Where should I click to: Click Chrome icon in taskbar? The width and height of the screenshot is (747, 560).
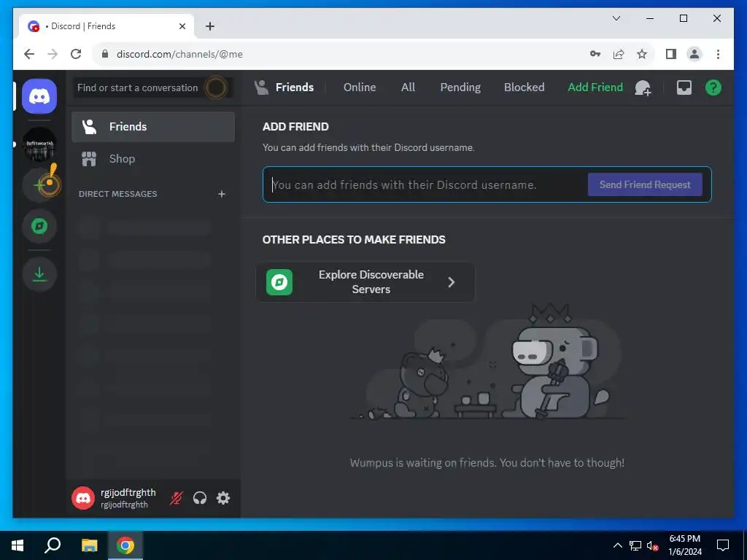[x=125, y=545]
